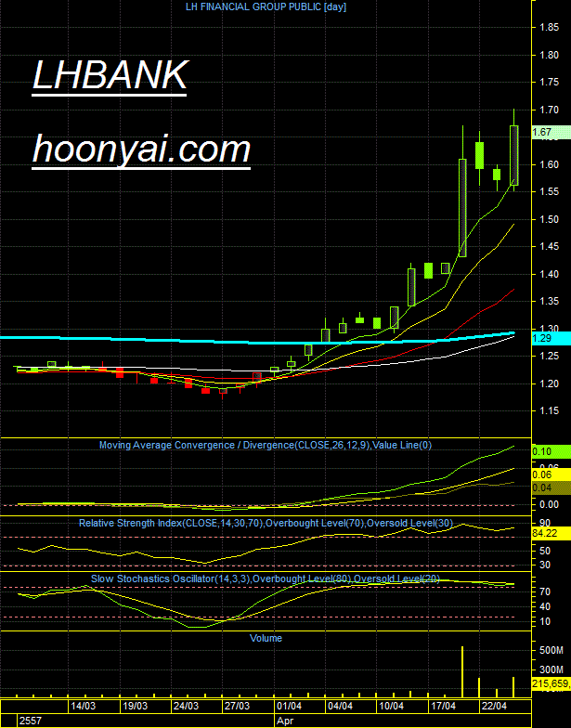Screen dimensions: 571x728
Task: Select the tallest volume bar
Action: (x=462, y=671)
